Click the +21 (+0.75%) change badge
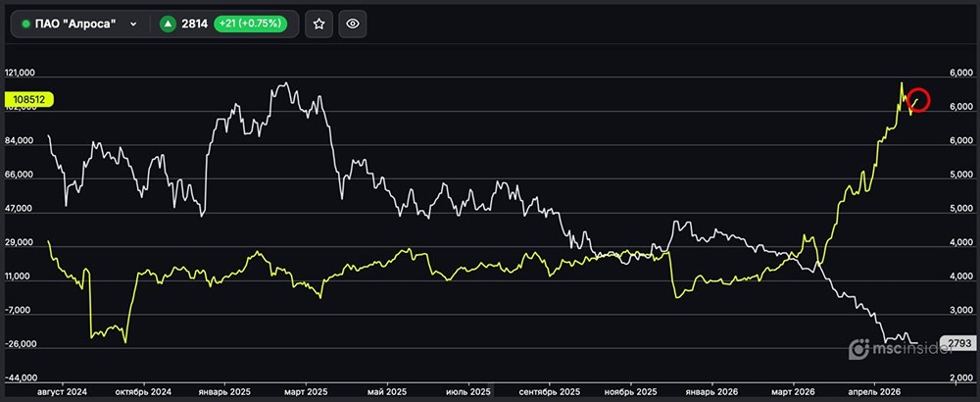The height and width of the screenshot is (402, 980). pos(251,24)
